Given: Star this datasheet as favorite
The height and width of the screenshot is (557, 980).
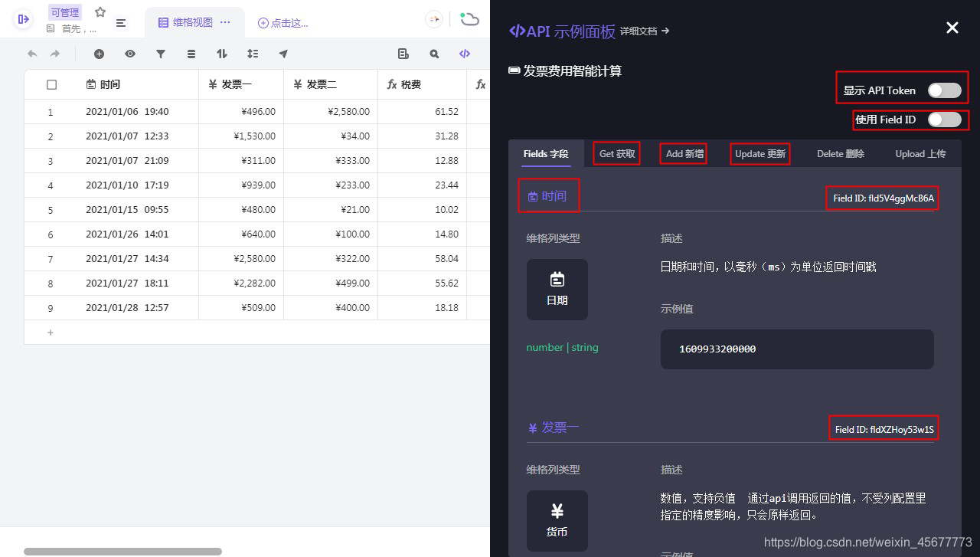Looking at the screenshot, I should (100, 12).
